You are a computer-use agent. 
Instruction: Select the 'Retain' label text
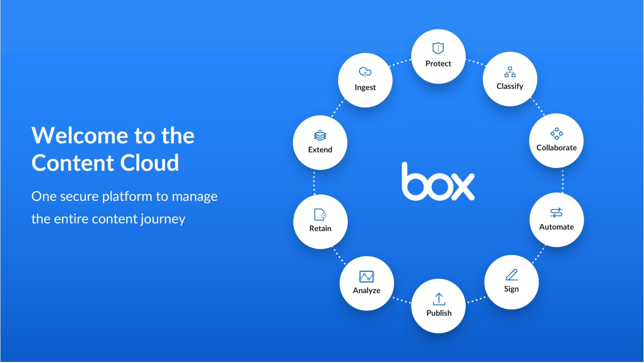click(320, 228)
